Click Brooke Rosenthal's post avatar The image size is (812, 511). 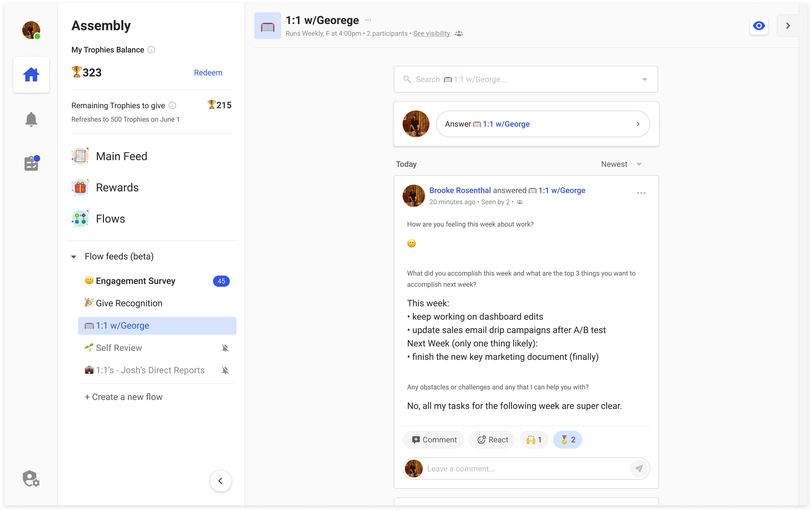[x=413, y=196]
